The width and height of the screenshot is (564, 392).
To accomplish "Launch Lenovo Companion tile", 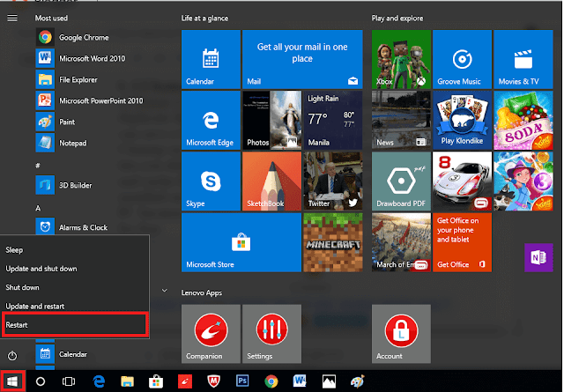I will tap(211, 334).
